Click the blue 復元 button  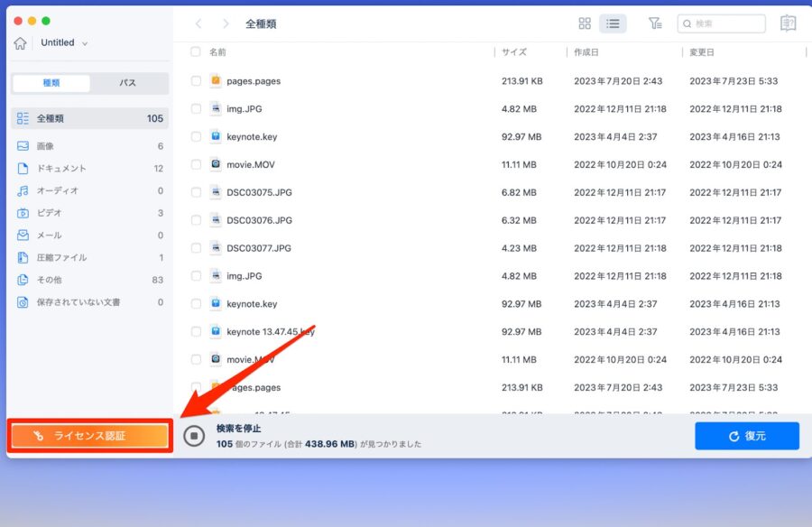[747, 436]
